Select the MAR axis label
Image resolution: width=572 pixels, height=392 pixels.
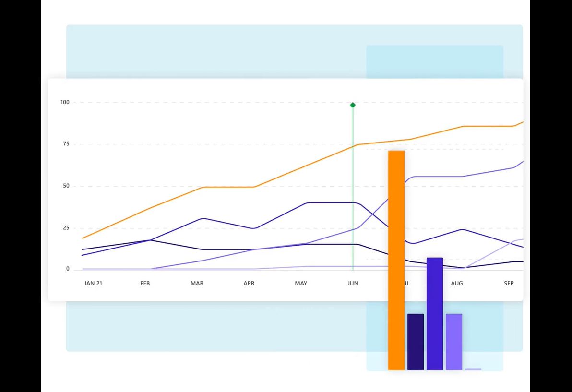[197, 283]
